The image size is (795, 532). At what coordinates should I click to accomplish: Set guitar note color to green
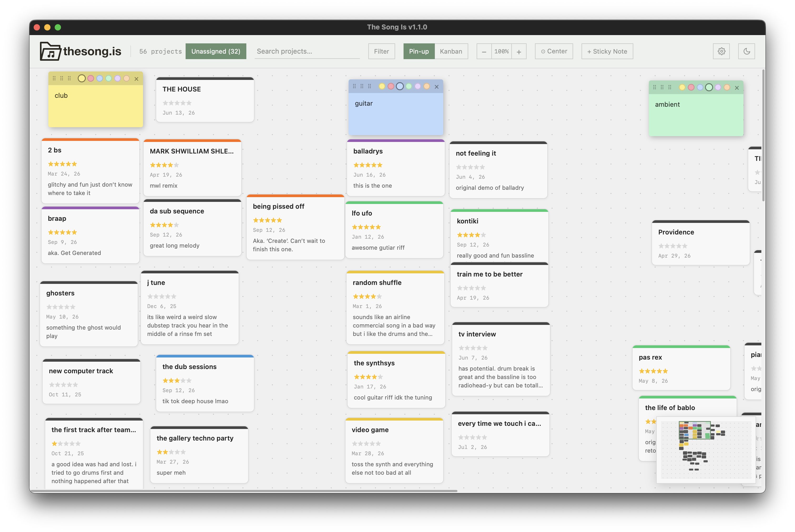click(x=409, y=86)
